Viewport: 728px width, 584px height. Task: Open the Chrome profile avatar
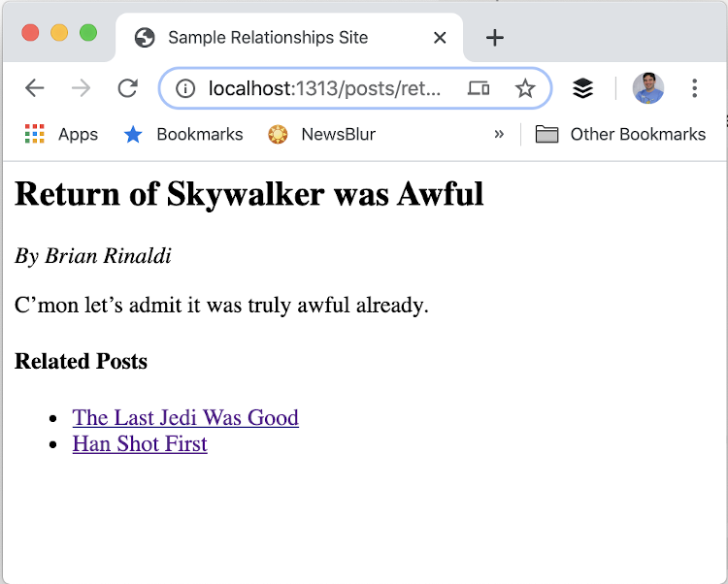tap(648, 88)
